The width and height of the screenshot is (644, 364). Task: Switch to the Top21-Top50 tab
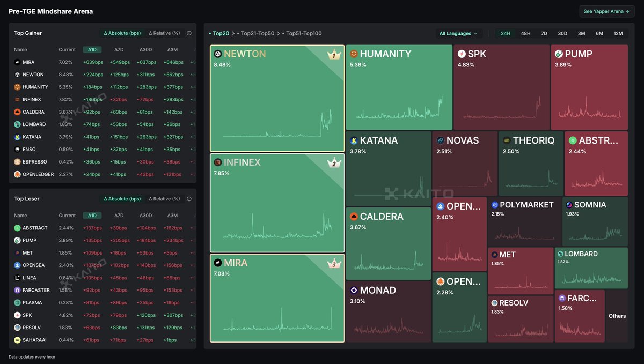[258, 33]
